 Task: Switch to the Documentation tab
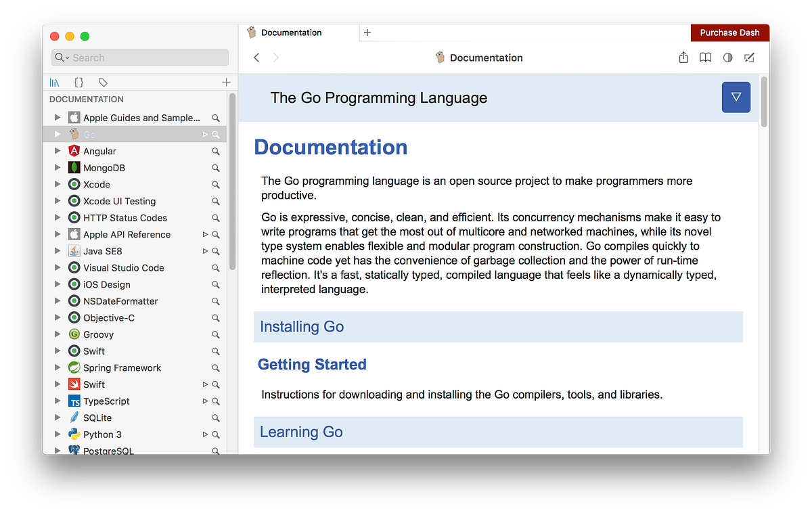pos(292,32)
